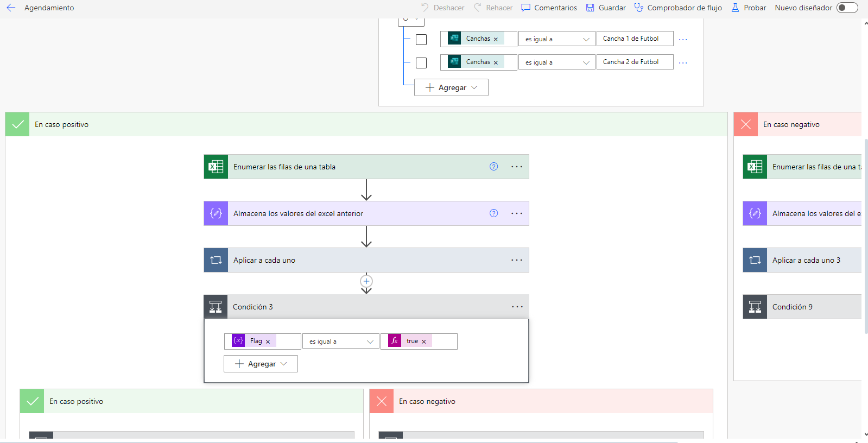Insert a step with the plus circle above Condición 3
This screenshot has height=443, width=868.
pos(366,281)
